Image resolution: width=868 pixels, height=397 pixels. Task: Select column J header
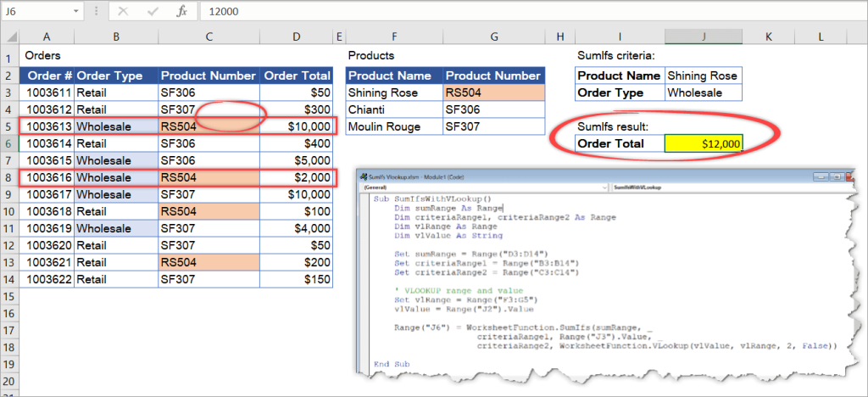point(704,38)
